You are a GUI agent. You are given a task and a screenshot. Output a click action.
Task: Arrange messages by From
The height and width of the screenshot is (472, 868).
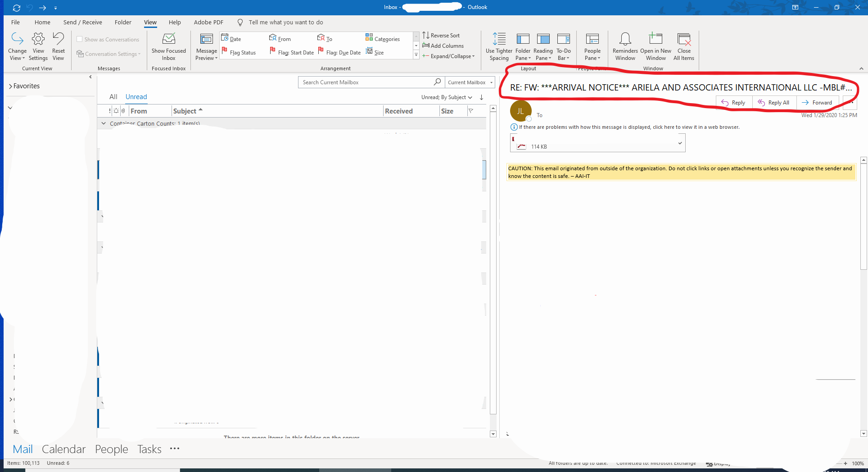coord(280,39)
